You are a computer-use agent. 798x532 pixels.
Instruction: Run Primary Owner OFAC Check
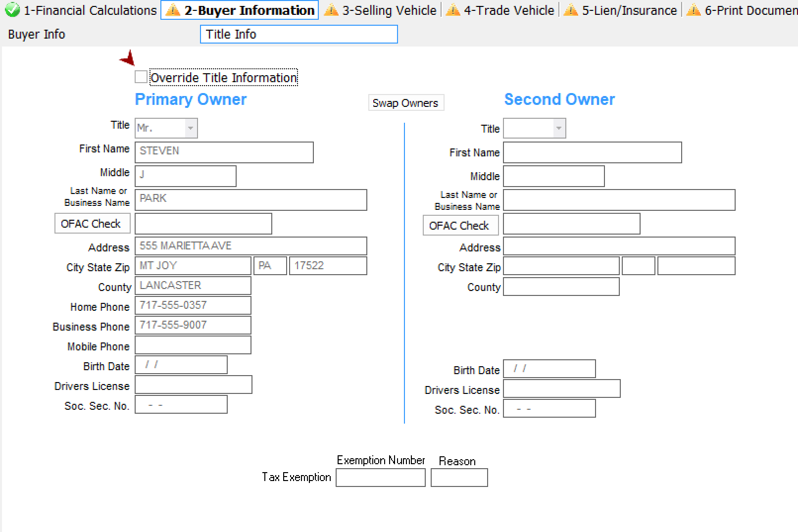pos(92,223)
